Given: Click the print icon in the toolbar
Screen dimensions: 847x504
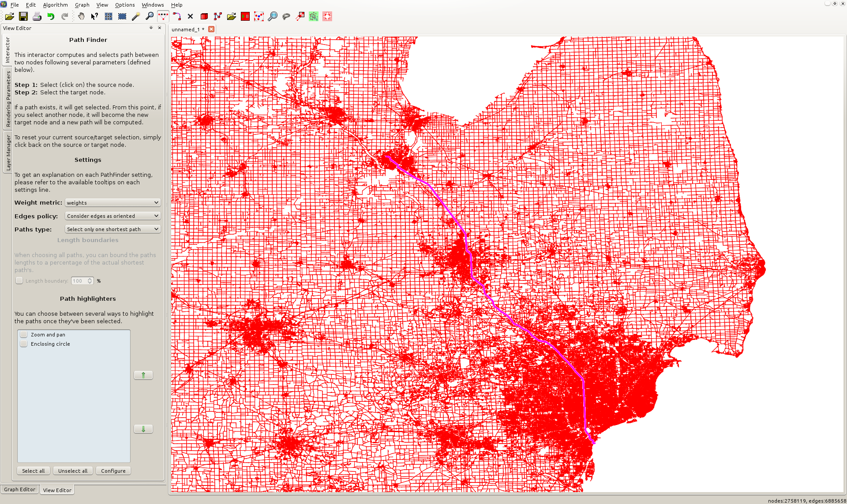Looking at the screenshot, I should (x=37, y=17).
